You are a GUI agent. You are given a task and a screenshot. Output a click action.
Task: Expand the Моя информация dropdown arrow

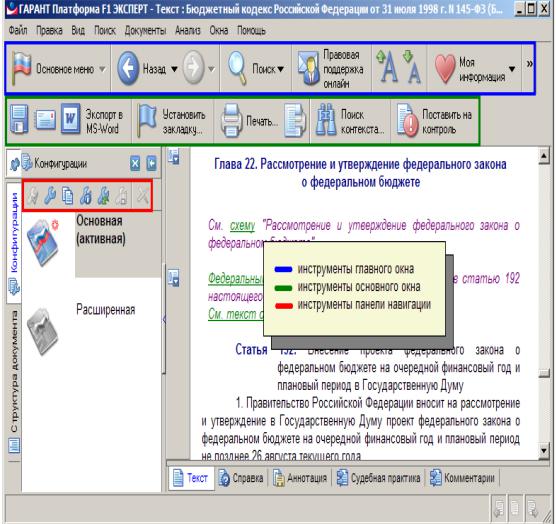[512, 69]
